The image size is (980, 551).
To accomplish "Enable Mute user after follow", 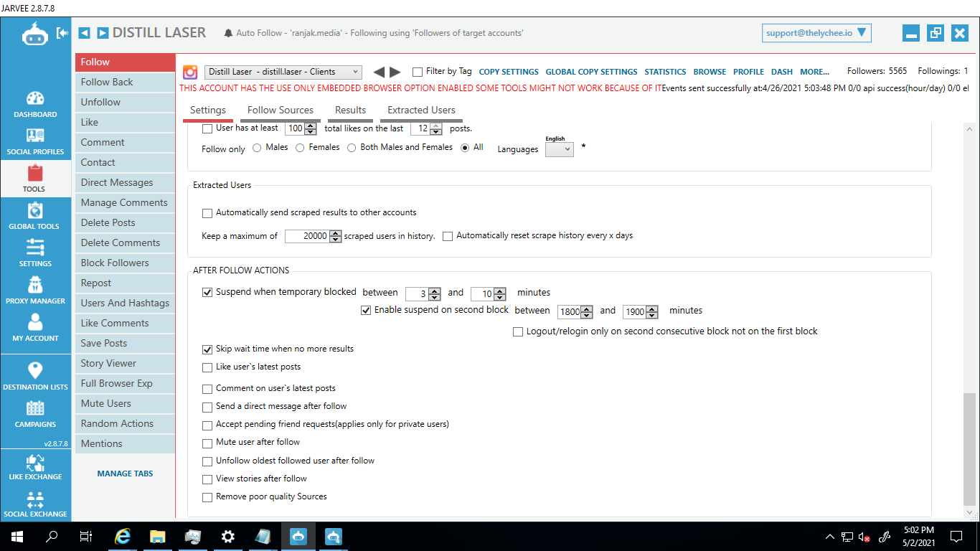I will pos(207,443).
